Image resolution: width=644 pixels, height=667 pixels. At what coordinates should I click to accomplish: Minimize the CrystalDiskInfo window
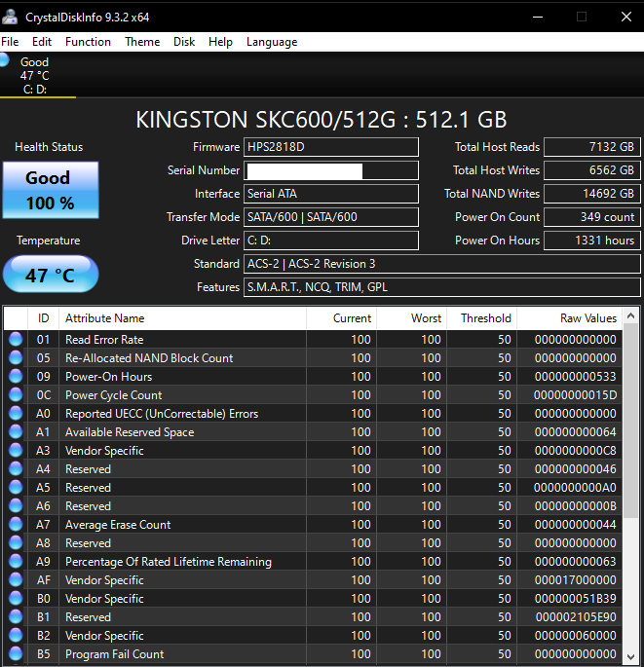[538, 17]
